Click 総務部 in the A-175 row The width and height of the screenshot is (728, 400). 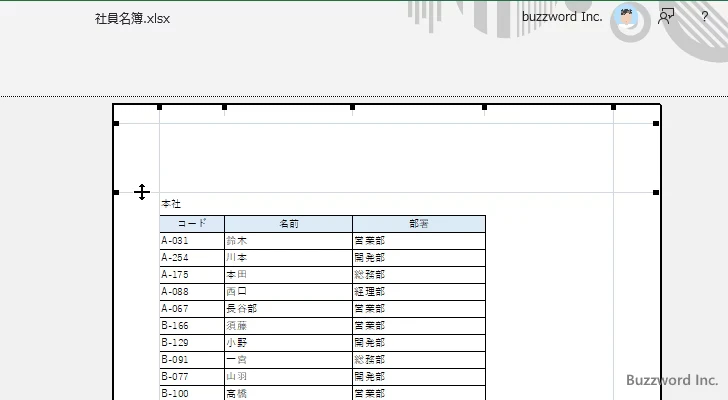pos(370,275)
